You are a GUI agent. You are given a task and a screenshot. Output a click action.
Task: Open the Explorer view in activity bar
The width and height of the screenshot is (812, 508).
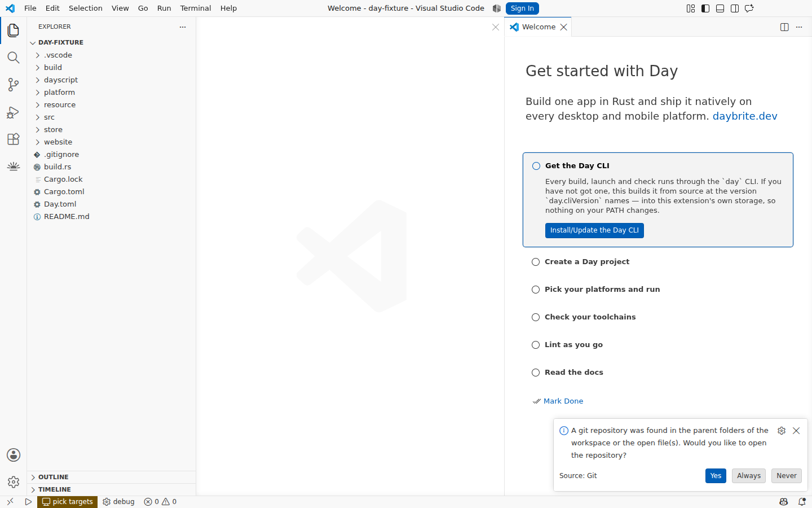pyautogui.click(x=14, y=30)
